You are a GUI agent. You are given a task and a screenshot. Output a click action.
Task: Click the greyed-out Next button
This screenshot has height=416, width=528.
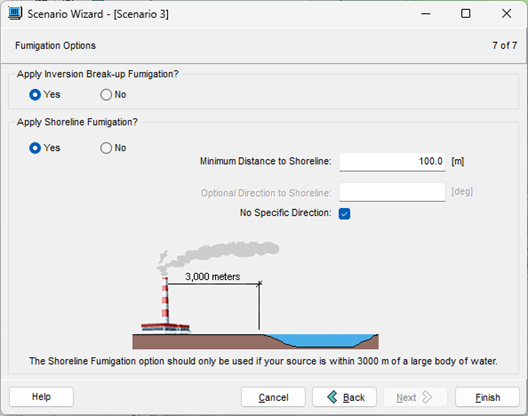pyautogui.click(x=416, y=397)
